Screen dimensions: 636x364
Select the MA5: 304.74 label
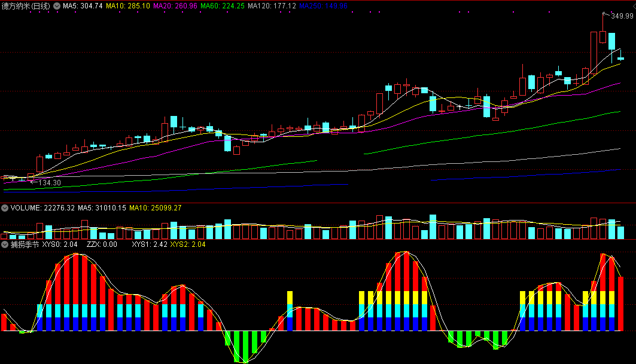click(83, 6)
